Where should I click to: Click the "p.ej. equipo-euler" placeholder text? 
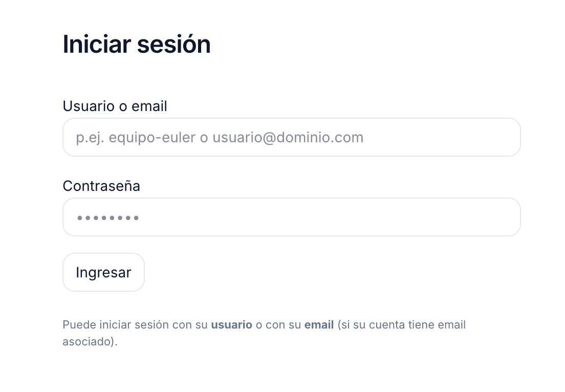[x=135, y=138]
